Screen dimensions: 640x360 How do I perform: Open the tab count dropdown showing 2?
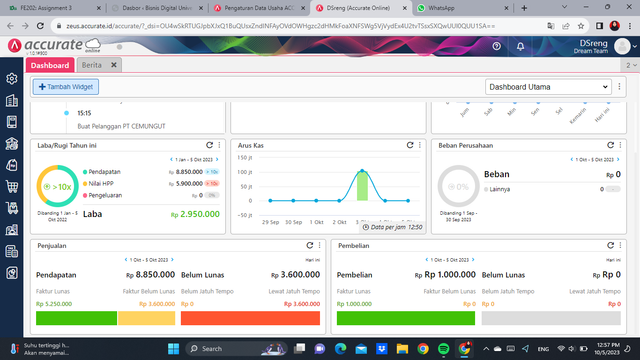pos(631,65)
